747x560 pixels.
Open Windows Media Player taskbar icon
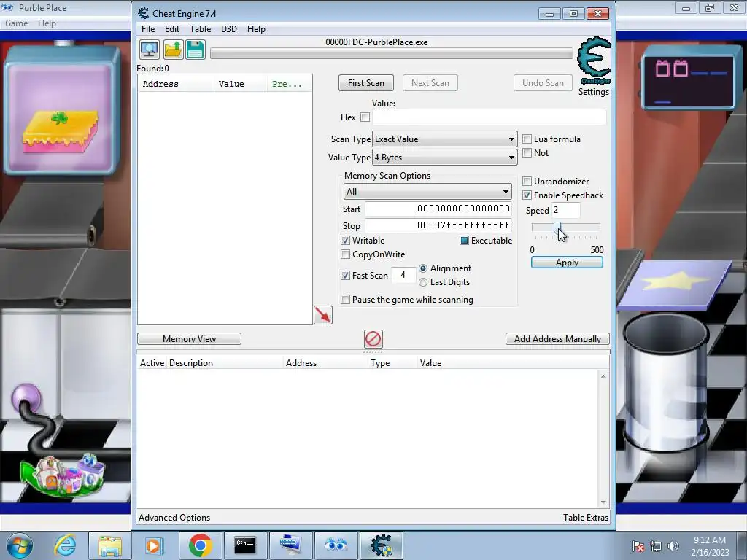(154, 545)
